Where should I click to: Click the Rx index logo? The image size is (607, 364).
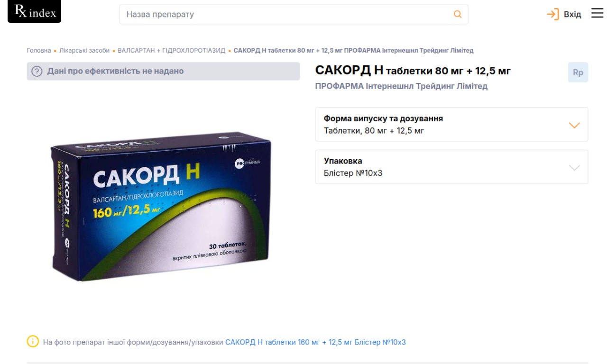(35, 11)
